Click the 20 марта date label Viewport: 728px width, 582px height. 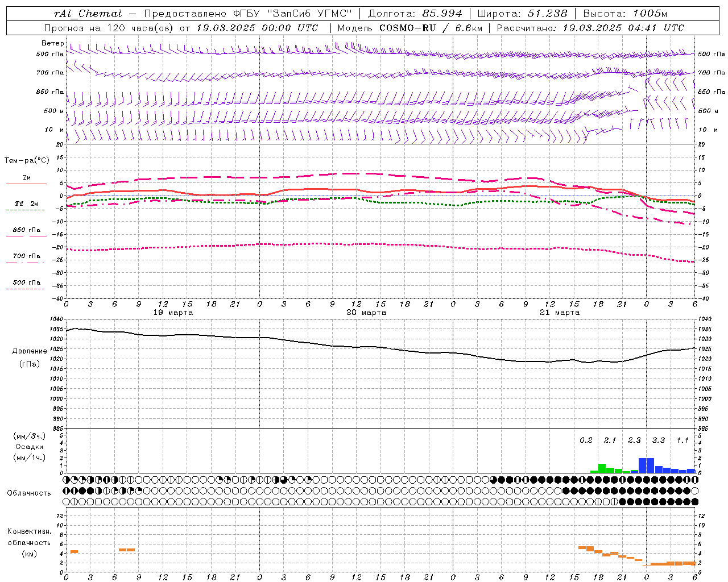click(366, 313)
